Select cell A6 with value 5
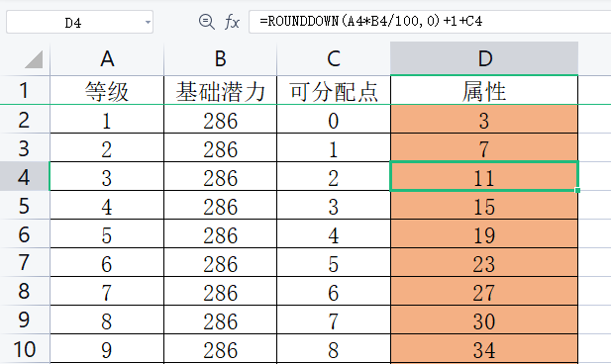The image size is (611, 364). [107, 233]
